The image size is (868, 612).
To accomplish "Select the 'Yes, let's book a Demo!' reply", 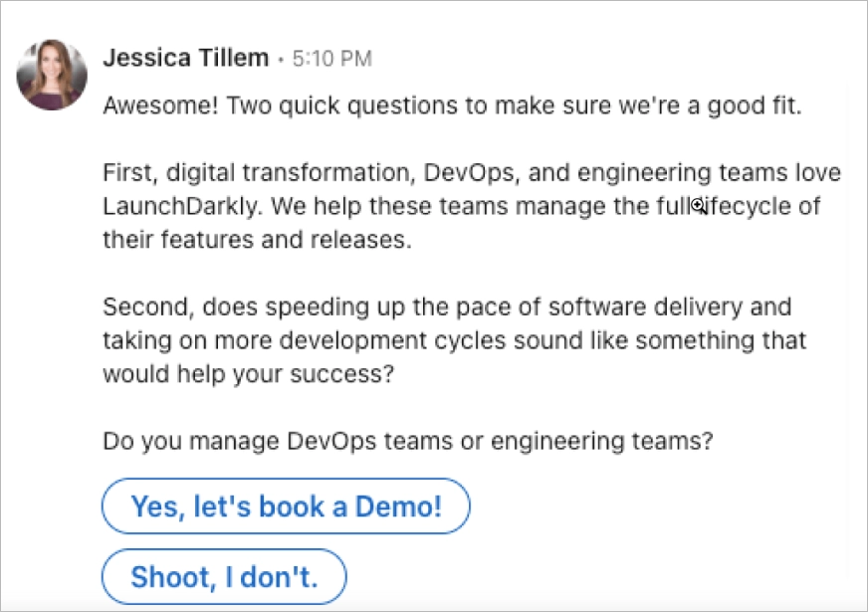I will [x=285, y=506].
